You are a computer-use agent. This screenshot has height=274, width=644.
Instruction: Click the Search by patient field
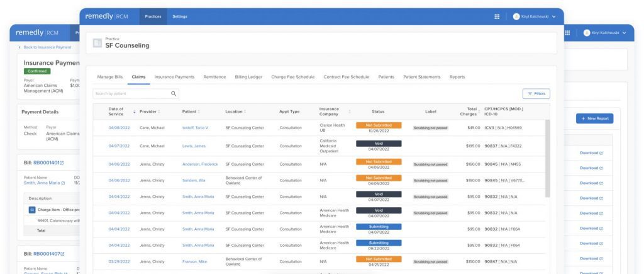pos(130,94)
